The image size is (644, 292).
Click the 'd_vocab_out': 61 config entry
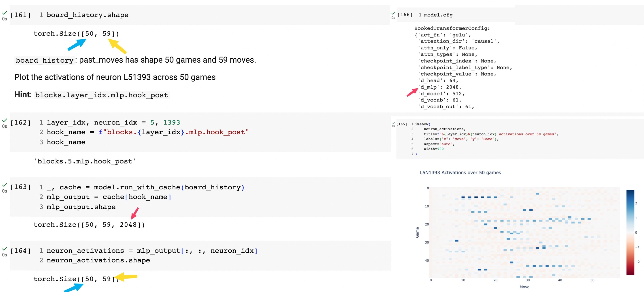click(x=446, y=107)
